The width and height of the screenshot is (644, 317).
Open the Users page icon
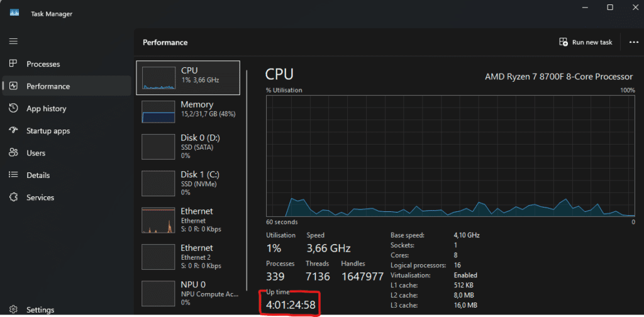click(13, 153)
